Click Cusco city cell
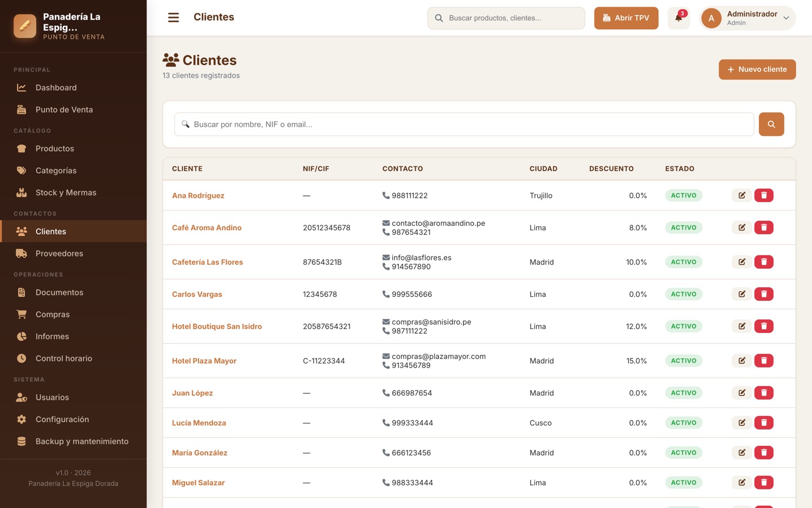This screenshot has width=812, height=508. click(541, 423)
